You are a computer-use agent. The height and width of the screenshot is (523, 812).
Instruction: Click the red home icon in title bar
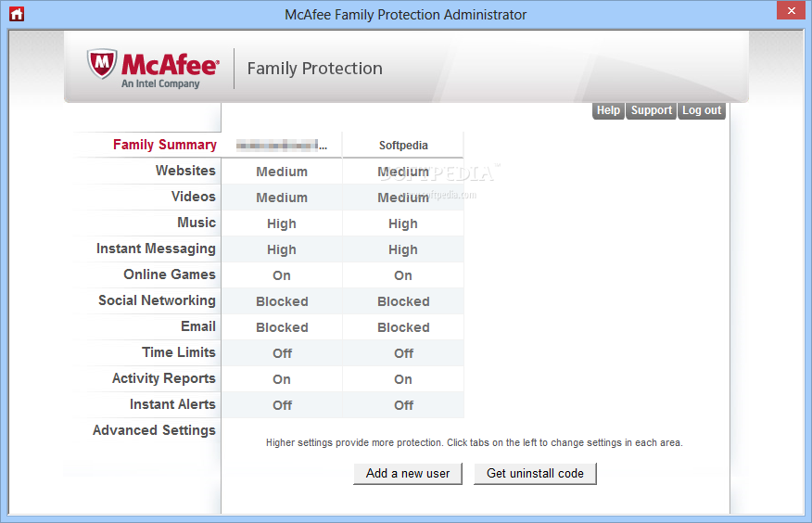coord(17,14)
